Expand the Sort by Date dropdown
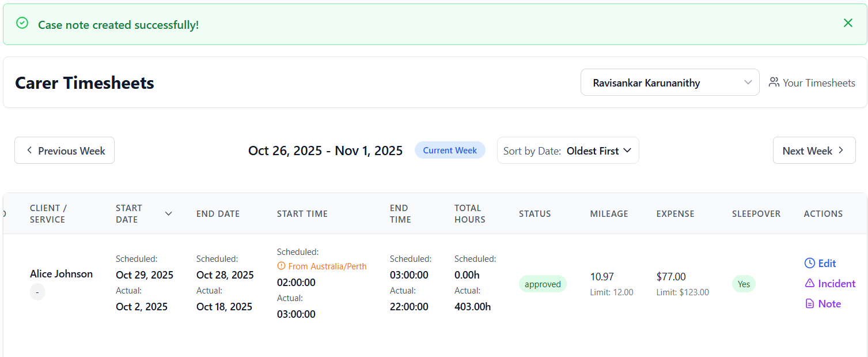The height and width of the screenshot is (357, 868). (x=568, y=151)
